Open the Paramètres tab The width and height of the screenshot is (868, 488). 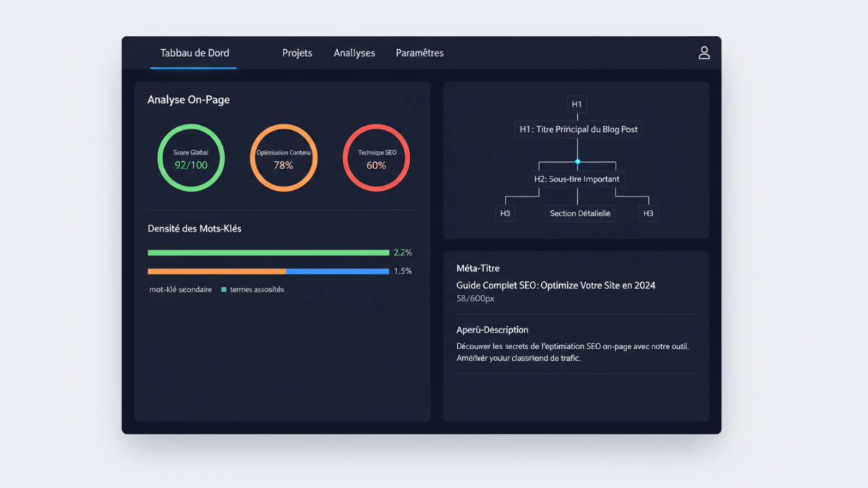tap(420, 53)
